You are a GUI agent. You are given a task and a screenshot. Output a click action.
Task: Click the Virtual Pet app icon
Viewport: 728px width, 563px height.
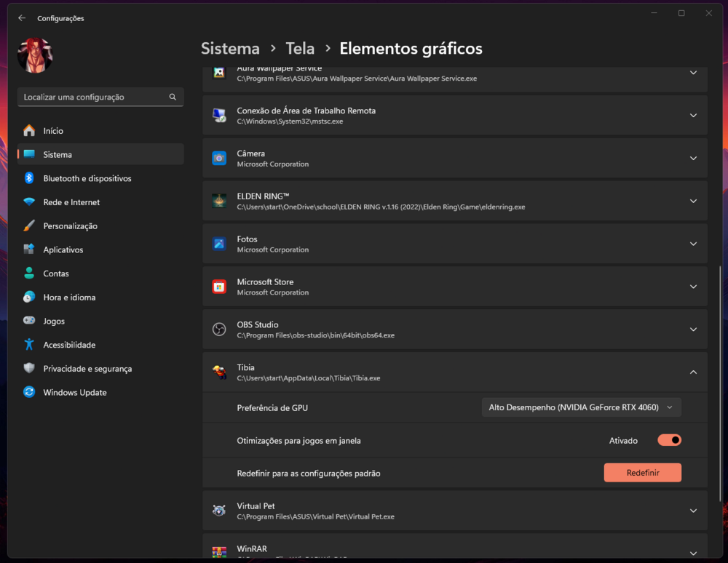[219, 511]
